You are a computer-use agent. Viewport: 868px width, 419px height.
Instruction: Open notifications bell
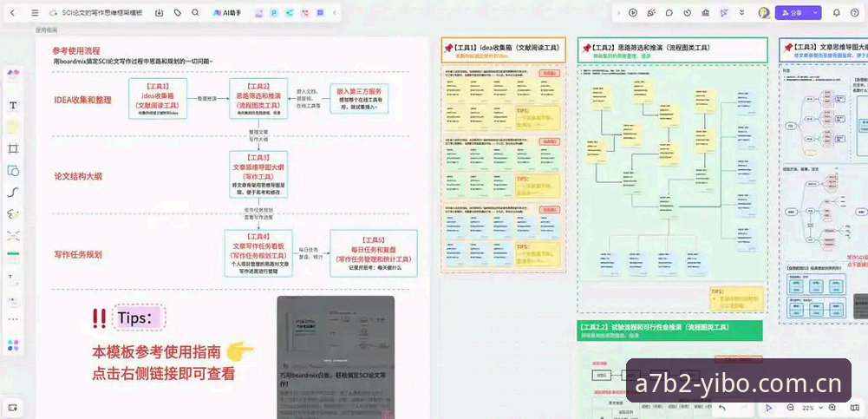(x=837, y=13)
